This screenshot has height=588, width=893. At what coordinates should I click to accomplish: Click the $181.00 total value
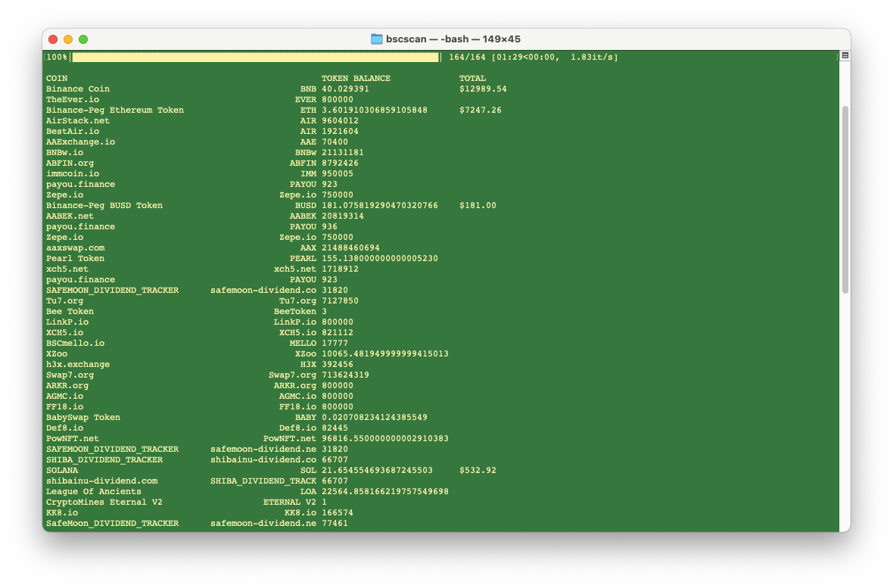point(478,206)
